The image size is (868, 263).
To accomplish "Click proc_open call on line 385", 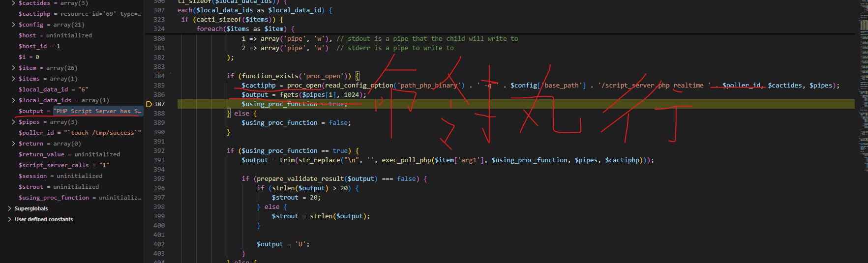I will click(304, 86).
